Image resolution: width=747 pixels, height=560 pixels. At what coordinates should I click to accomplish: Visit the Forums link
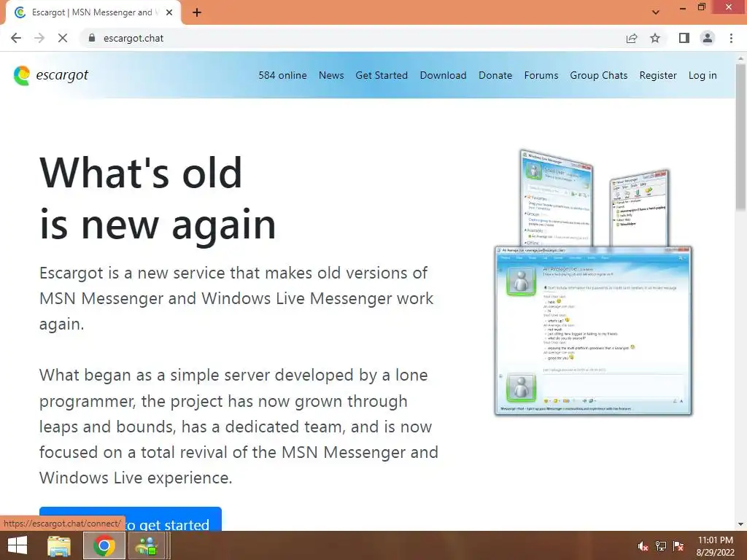541,75
